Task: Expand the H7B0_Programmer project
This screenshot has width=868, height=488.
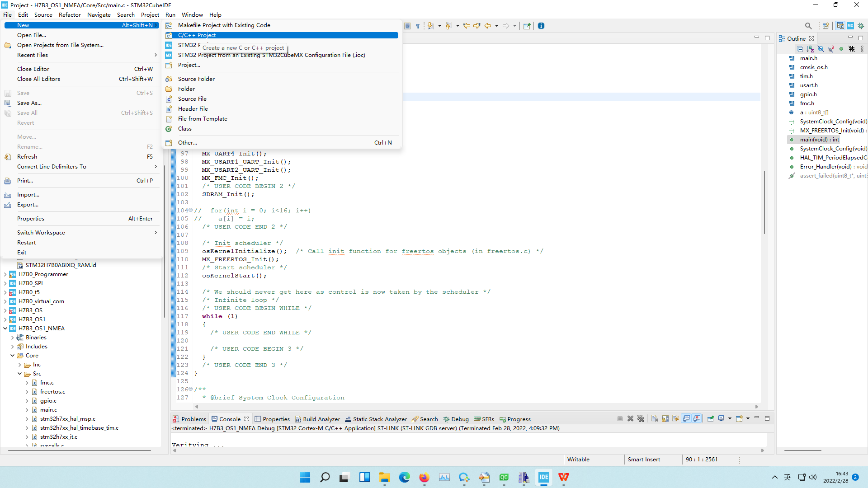Action: click(x=5, y=274)
